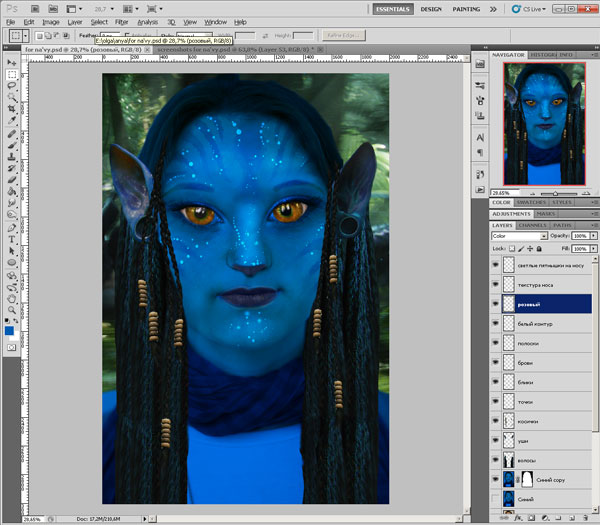600x525 pixels.
Task: Pick the Zoom tool in toolbox
Action: click(x=11, y=310)
